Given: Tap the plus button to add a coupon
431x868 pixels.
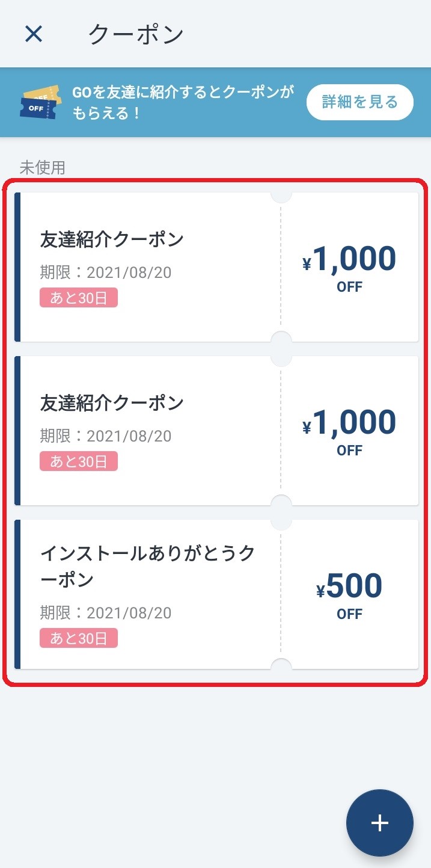Looking at the screenshot, I should point(379,823).
